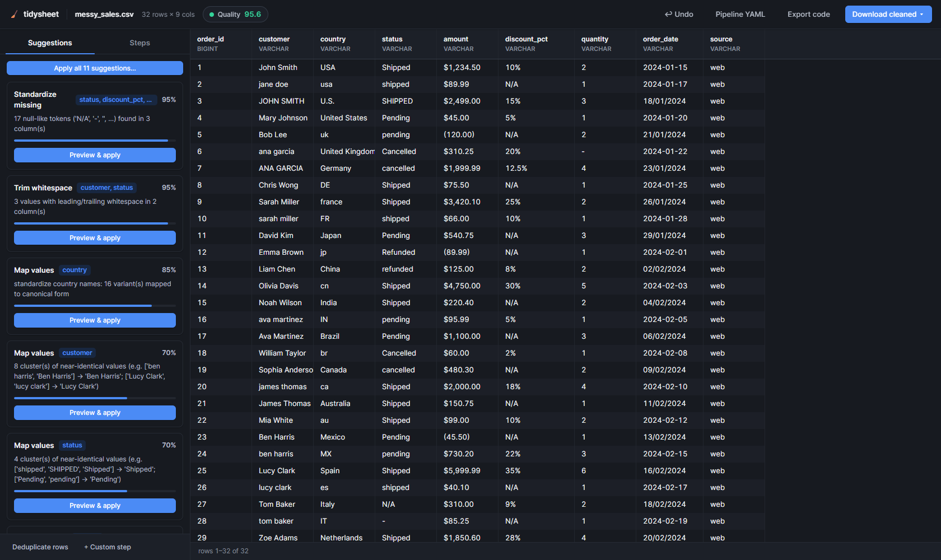The width and height of the screenshot is (941, 560).
Task: Undo the last action
Action: click(x=679, y=15)
